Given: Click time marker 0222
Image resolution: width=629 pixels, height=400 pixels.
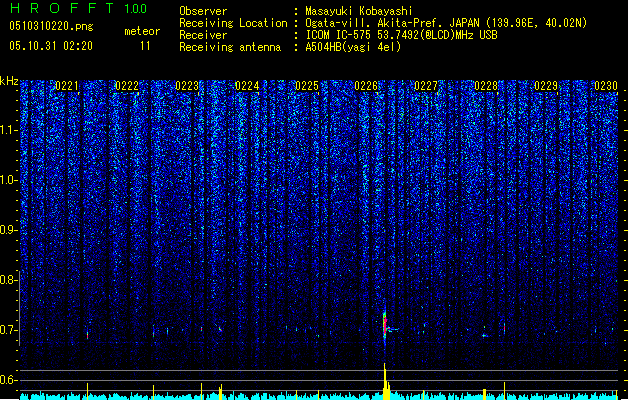Looking at the screenshot, I should [x=127, y=86].
